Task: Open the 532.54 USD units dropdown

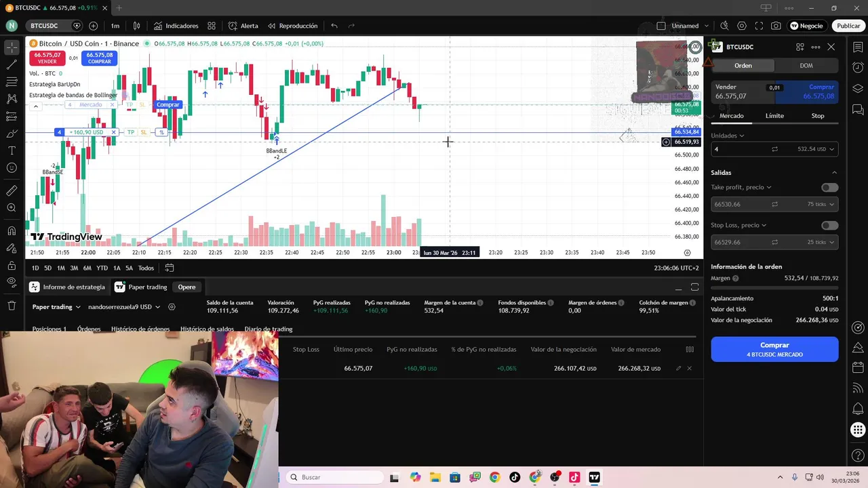Action: point(816,149)
